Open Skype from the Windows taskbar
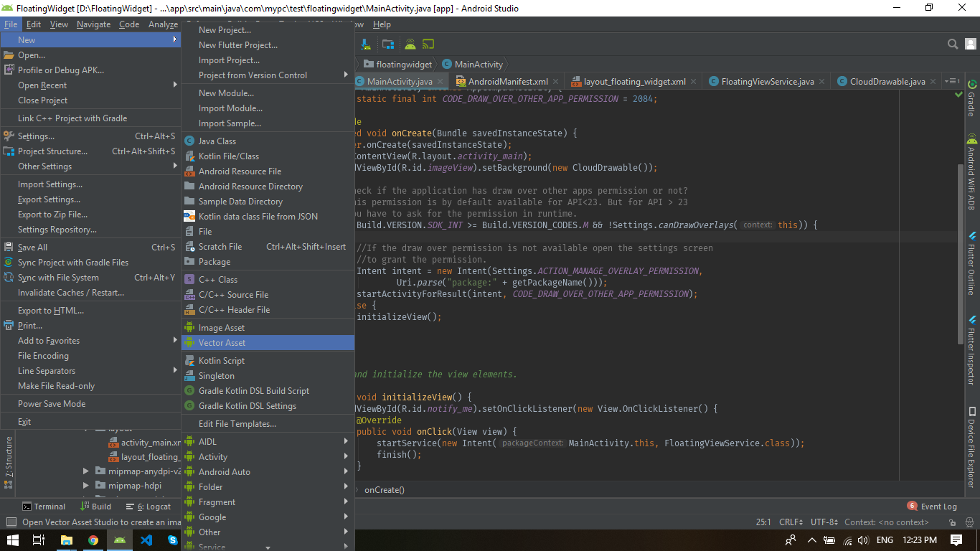 coord(173,540)
